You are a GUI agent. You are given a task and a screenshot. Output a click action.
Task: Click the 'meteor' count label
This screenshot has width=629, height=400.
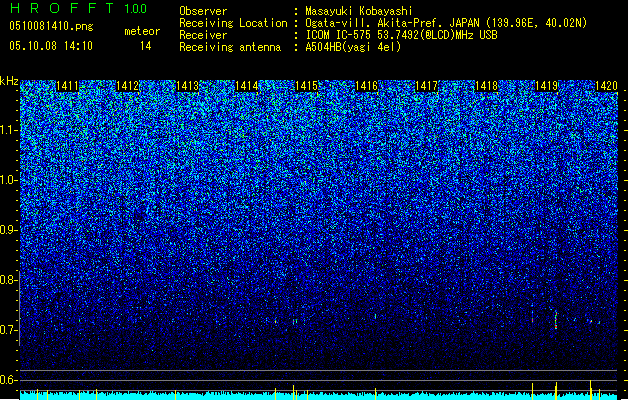(142, 31)
